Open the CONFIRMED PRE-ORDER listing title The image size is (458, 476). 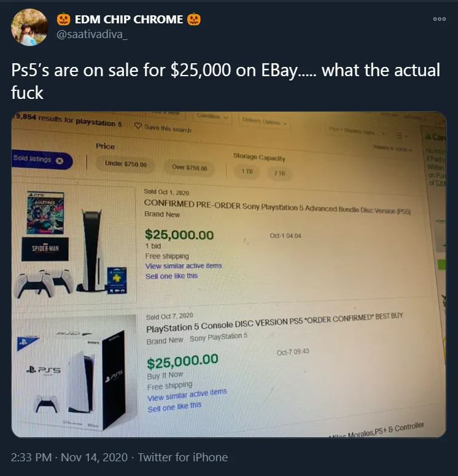click(x=277, y=208)
